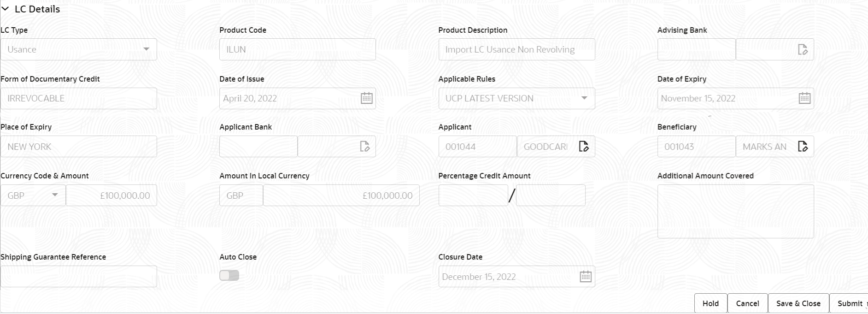Click the Shipping Guarantee Reference field

point(78,276)
